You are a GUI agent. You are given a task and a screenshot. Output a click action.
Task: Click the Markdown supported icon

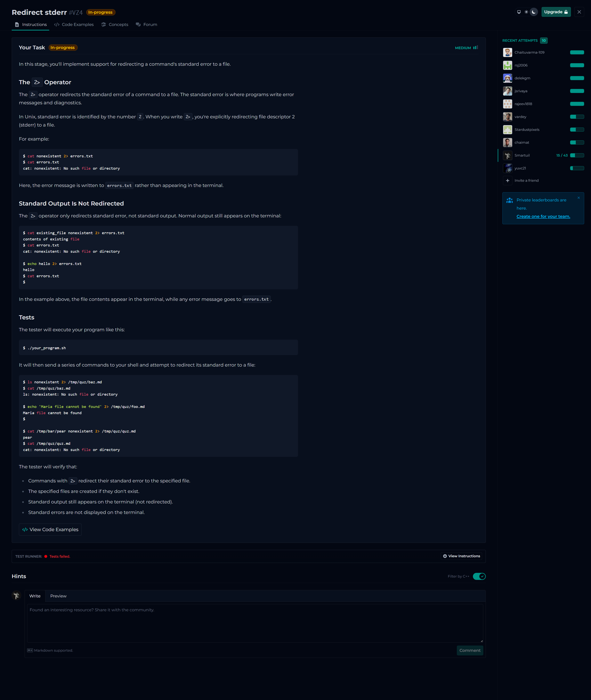pyautogui.click(x=30, y=650)
